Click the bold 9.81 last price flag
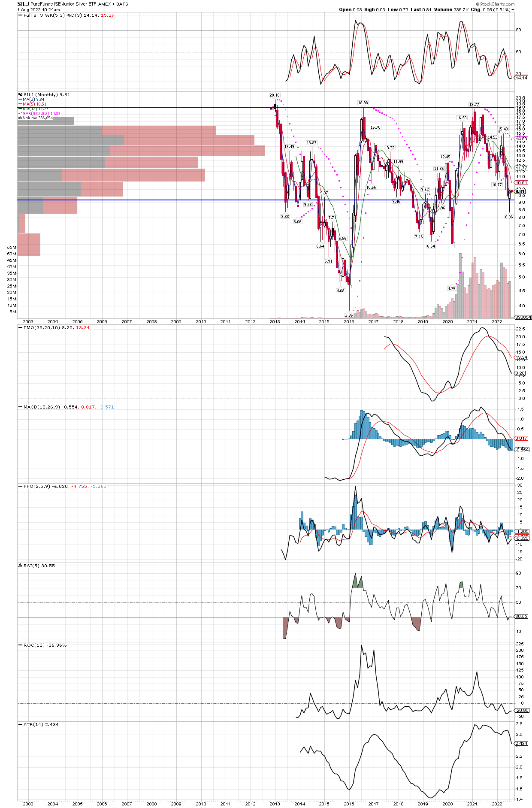This screenshot has height=808, width=532. (520, 192)
